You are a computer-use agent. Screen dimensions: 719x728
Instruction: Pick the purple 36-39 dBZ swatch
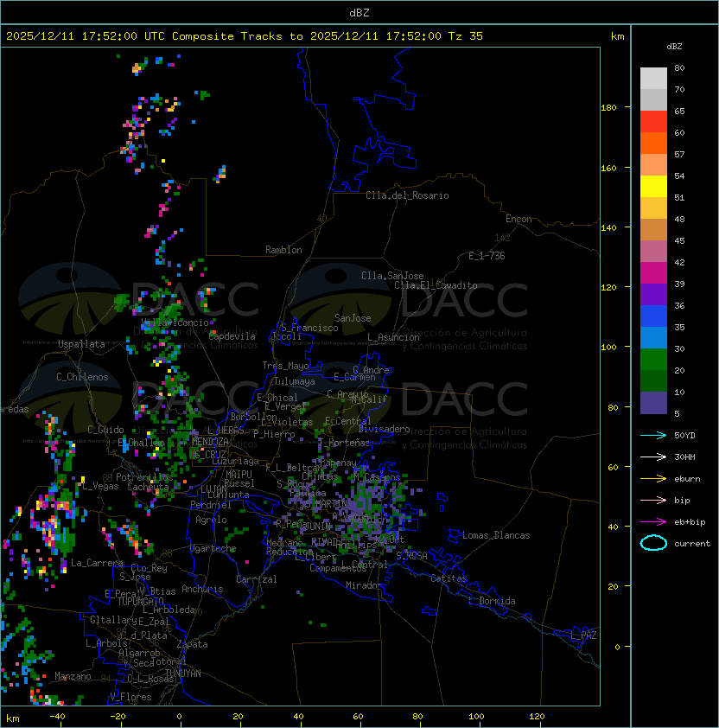point(653,294)
